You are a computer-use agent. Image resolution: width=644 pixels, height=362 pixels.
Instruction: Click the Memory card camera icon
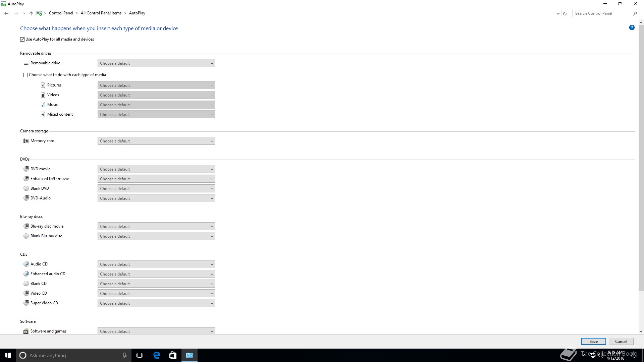[26, 141]
